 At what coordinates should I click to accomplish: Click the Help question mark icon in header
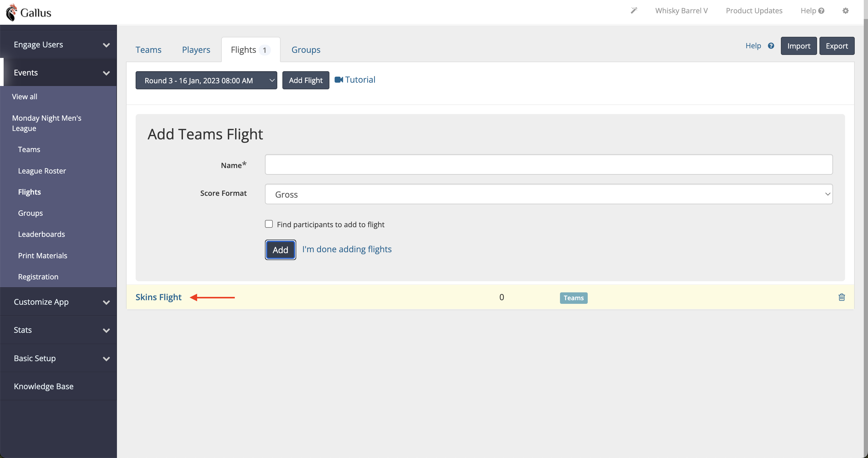click(x=821, y=11)
